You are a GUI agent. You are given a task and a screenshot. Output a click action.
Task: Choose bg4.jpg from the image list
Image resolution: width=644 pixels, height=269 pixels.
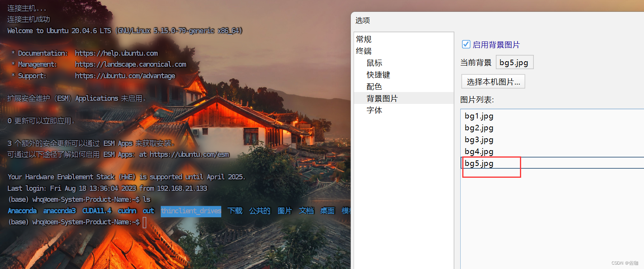tap(479, 152)
